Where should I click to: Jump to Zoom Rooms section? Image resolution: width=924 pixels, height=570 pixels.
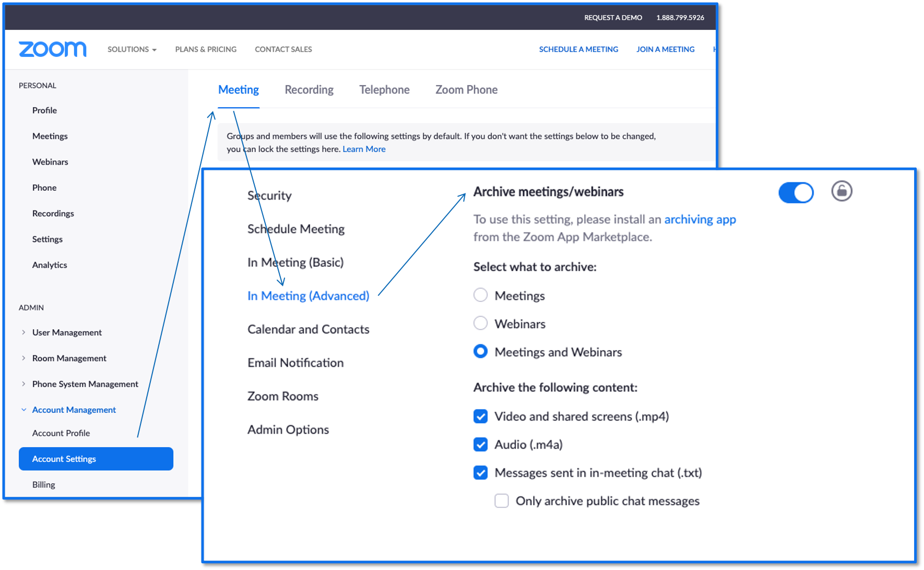click(282, 396)
